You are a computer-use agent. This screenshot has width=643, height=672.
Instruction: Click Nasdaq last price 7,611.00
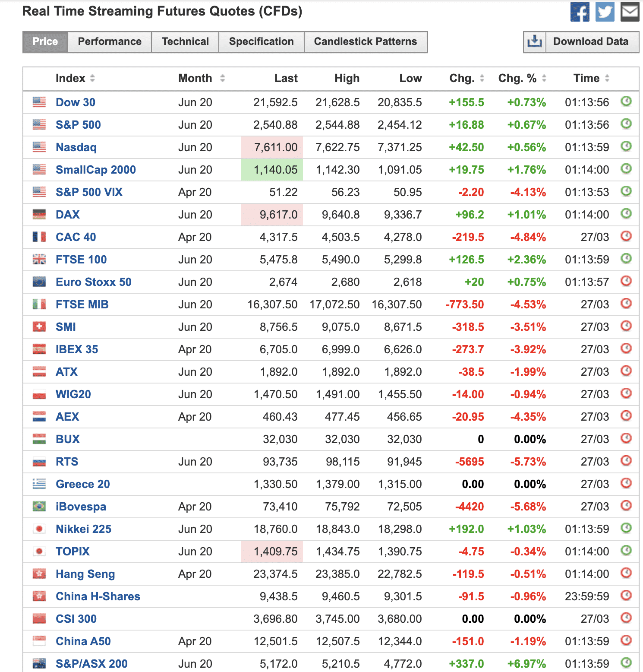[x=276, y=147]
